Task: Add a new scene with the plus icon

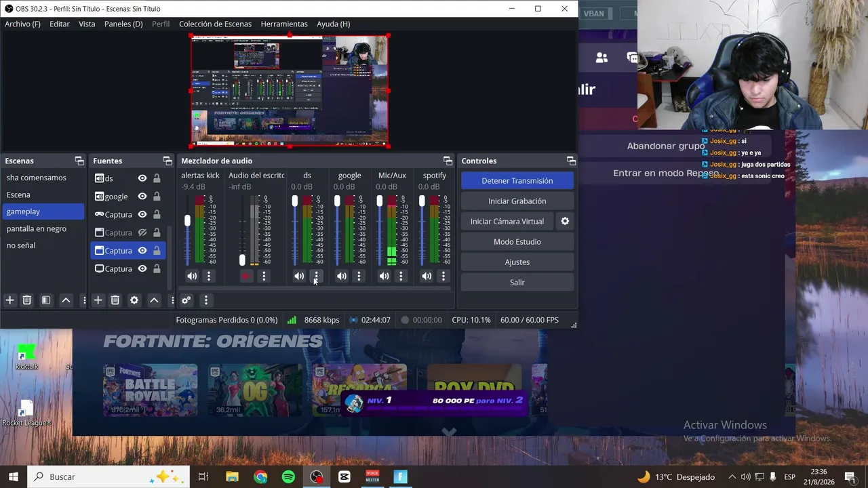Action: click(x=10, y=300)
